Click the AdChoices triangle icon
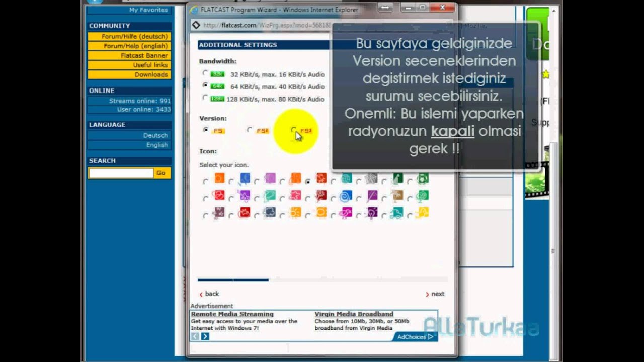 click(430, 337)
